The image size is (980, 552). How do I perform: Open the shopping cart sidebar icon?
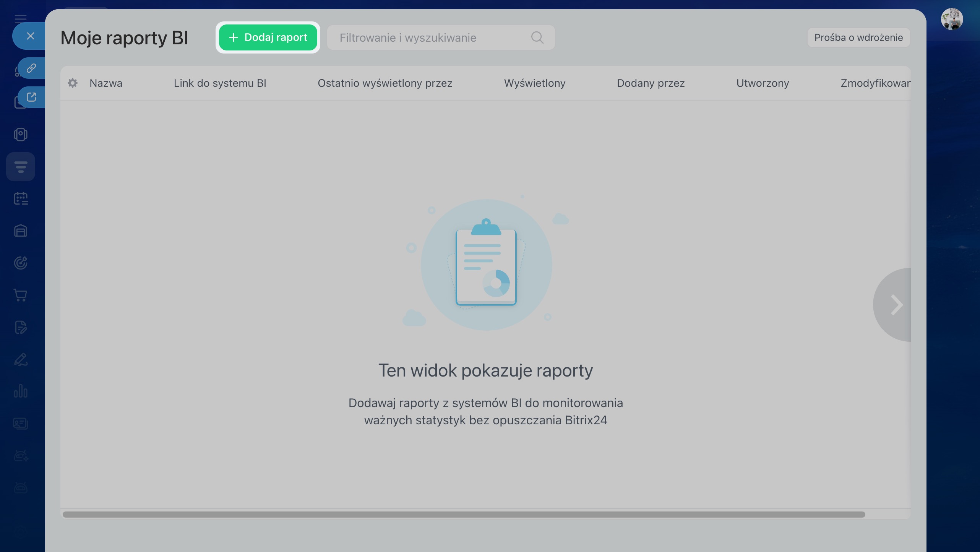click(21, 295)
